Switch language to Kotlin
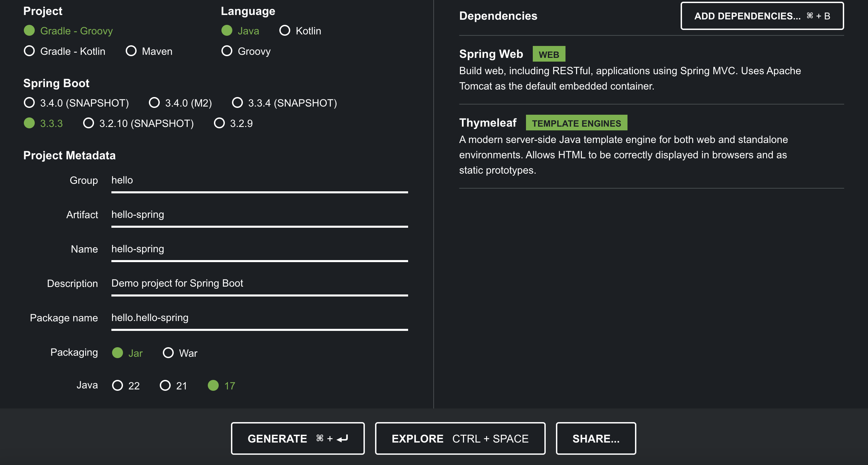This screenshot has height=465, width=868. [285, 31]
